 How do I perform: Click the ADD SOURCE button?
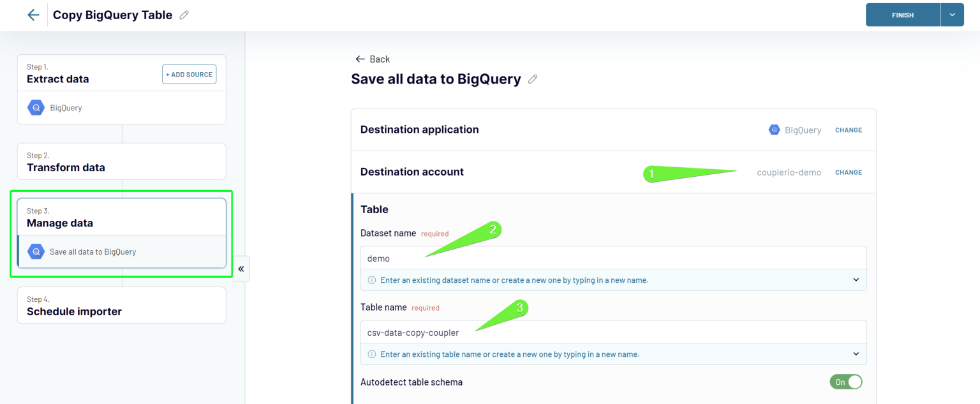(189, 74)
